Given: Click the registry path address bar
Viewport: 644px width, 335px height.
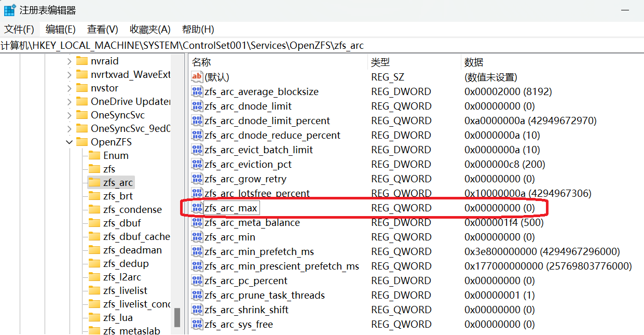Looking at the screenshot, I should pyautogui.click(x=322, y=46).
